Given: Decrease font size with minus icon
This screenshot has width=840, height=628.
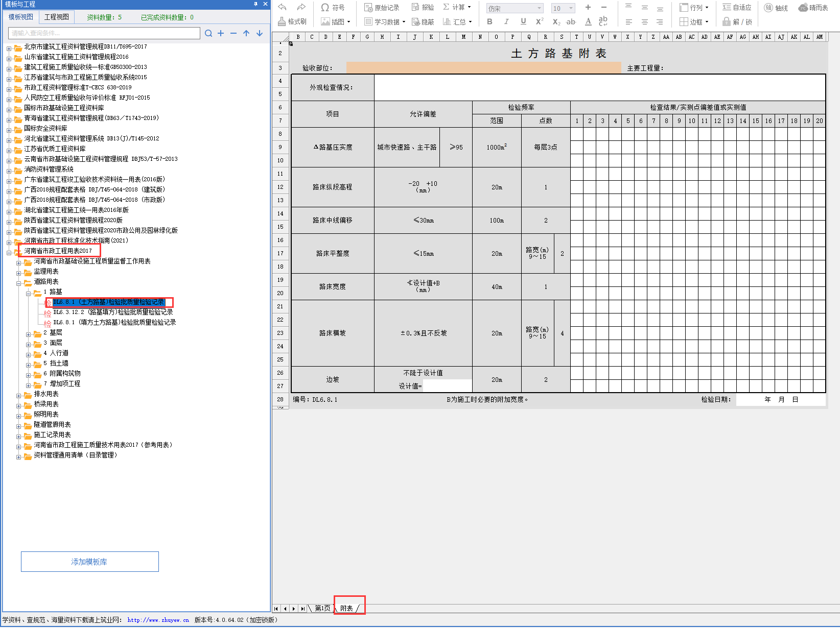Looking at the screenshot, I should coord(604,7).
